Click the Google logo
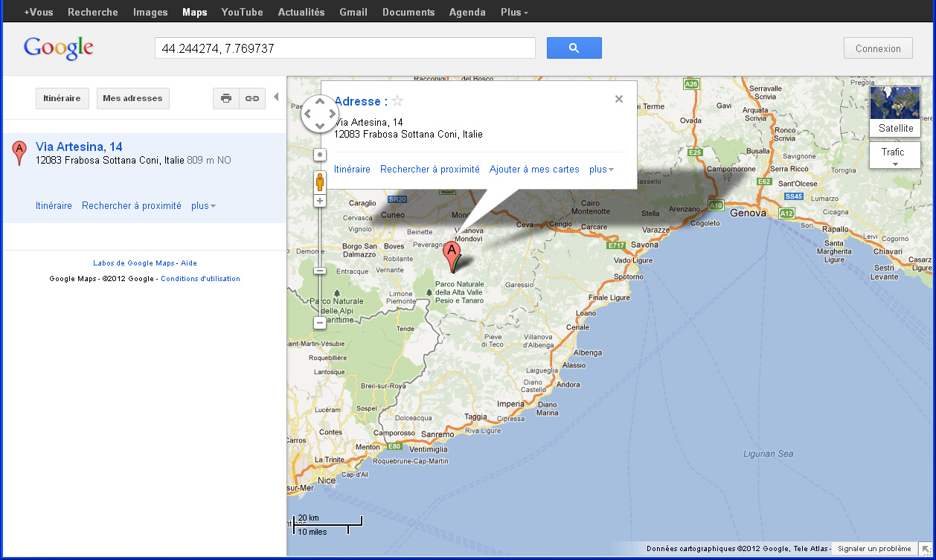Image resolution: width=936 pixels, height=560 pixels. 59,48
